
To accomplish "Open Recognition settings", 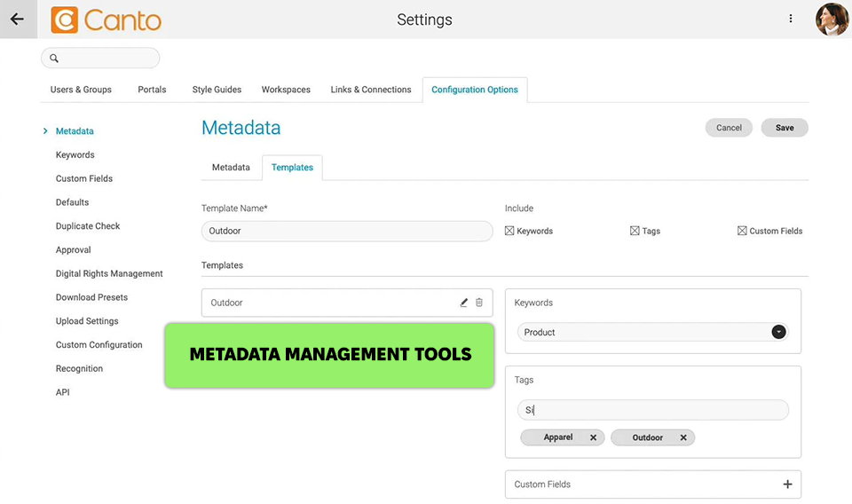I will (79, 368).
